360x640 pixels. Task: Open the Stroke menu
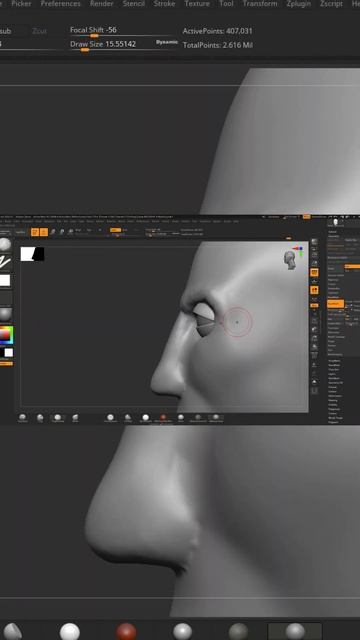pos(164,4)
